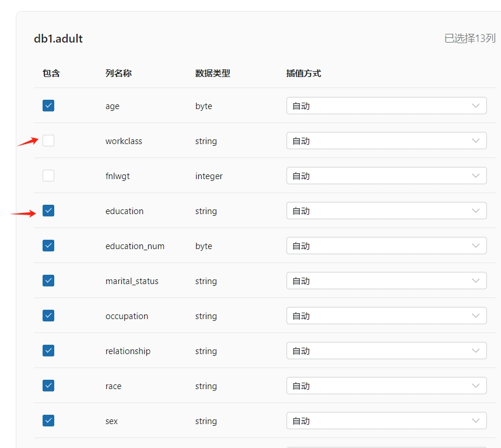Click the string data type of workclass

pyautogui.click(x=206, y=141)
